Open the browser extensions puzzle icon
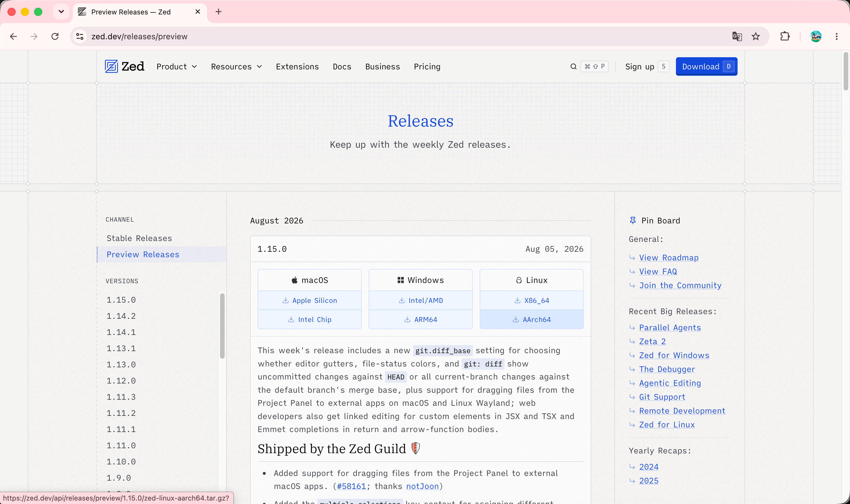This screenshot has width=850, height=504. tap(785, 36)
